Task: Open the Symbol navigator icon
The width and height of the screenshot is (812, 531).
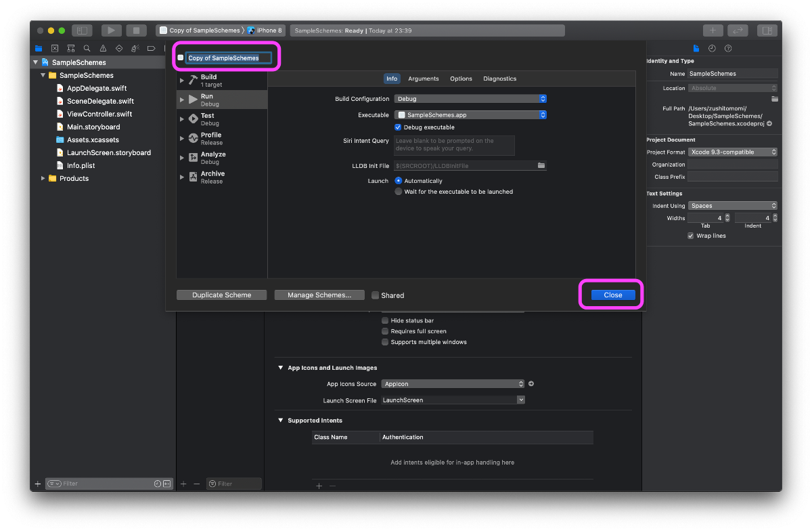Action: pyautogui.click(x=71, y=48)
